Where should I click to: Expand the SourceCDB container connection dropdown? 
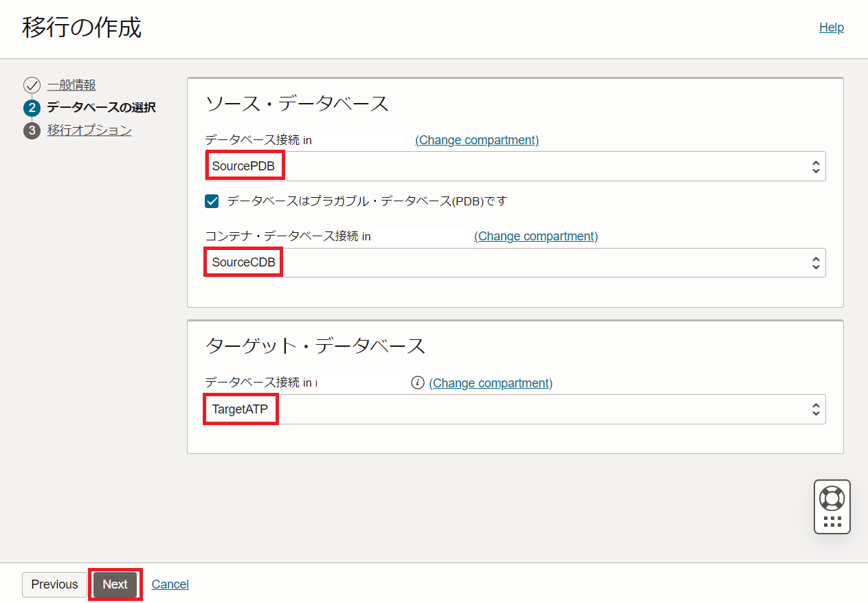515,262
